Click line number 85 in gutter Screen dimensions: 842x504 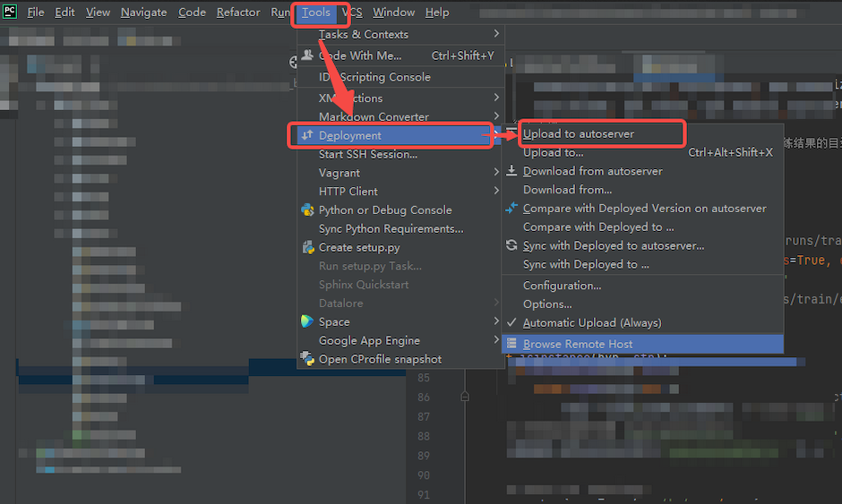(x=423, y=378)
